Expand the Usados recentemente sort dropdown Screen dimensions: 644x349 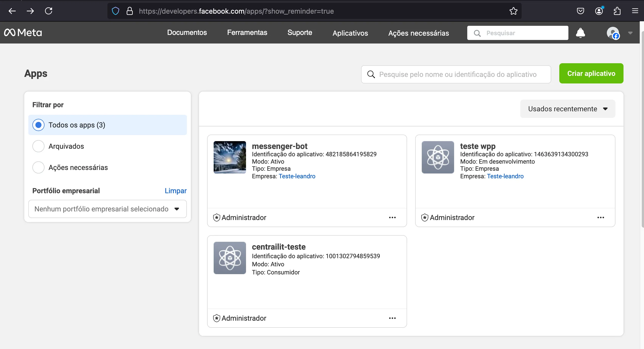tap(568, 109)
